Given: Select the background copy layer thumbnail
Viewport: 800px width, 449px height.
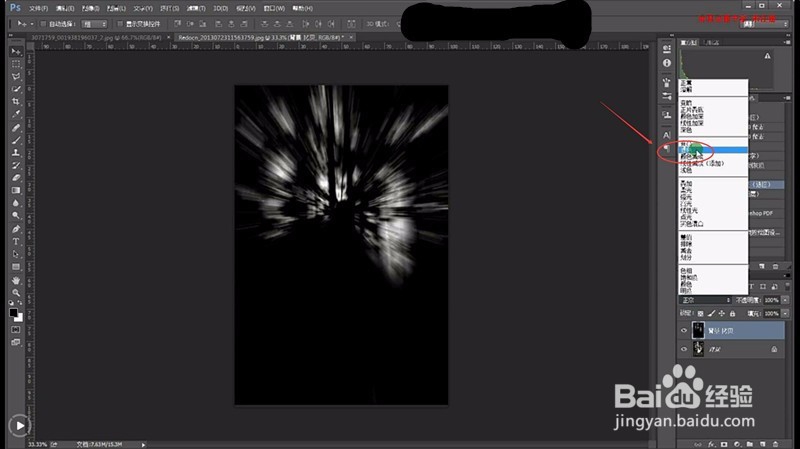Looking at the screenshot, I should click(698, 331).
